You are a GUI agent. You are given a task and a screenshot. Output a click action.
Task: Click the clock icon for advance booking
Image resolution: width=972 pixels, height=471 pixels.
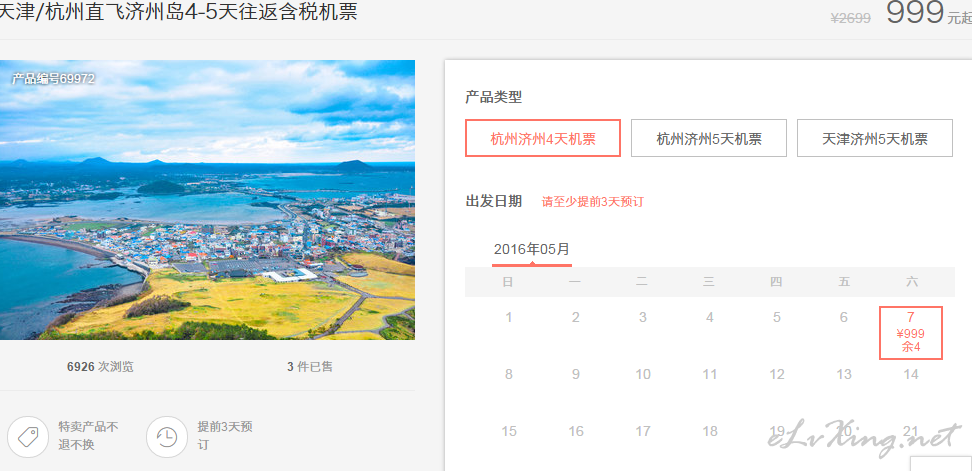click(167, 437)
